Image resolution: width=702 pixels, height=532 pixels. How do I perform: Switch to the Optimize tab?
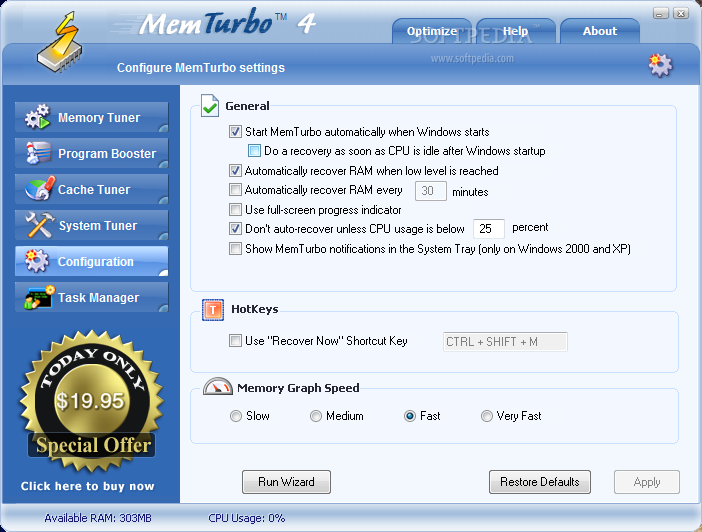tap(432, 31)
